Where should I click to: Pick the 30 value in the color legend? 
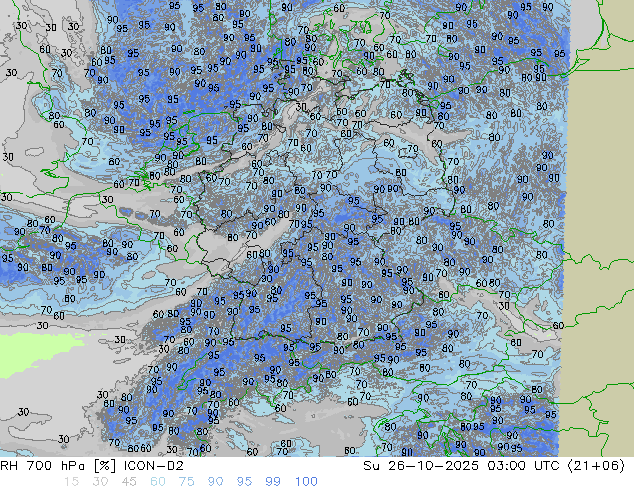click(100, 482)
